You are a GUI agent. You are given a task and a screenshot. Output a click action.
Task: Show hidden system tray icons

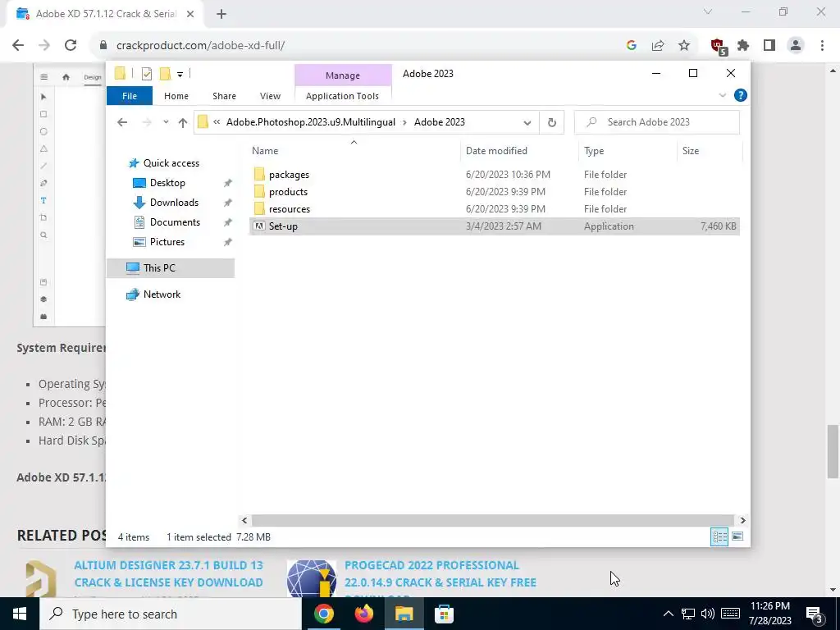(x=668, y=614)
